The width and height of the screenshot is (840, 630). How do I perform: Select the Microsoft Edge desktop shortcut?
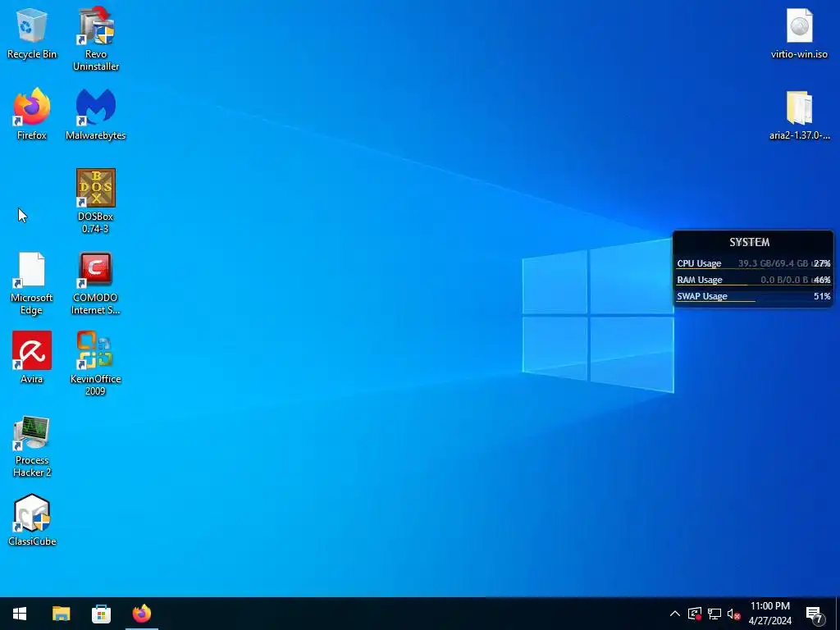(32, 283)
